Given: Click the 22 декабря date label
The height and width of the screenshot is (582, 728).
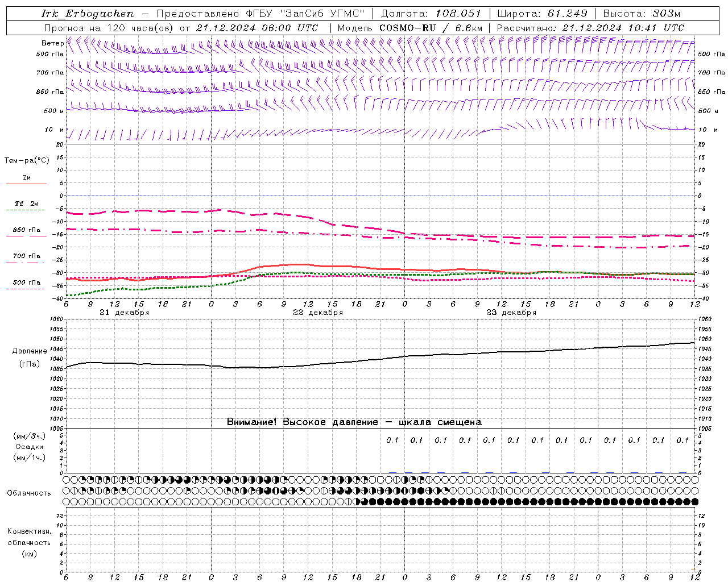Looking at the screenshot, I should [x=318, y=313].
